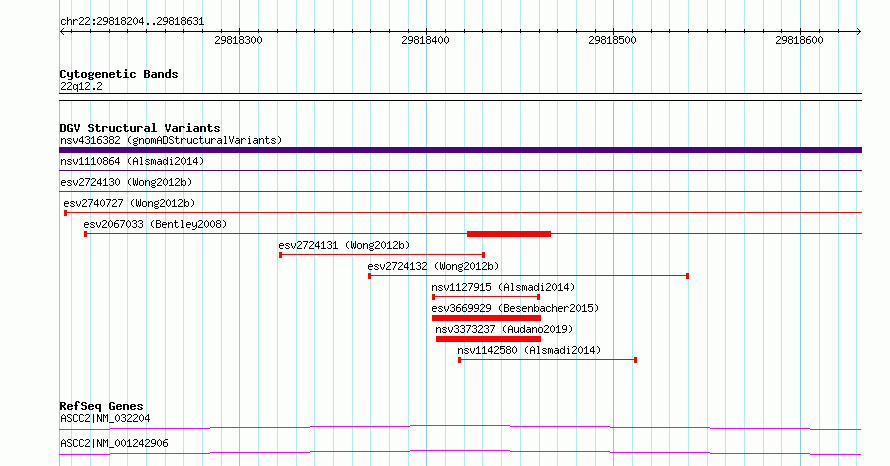Open the ASCC2|NM_032204 gene label
The width and height of the screenshot is (890, 466).
[105, 418]
